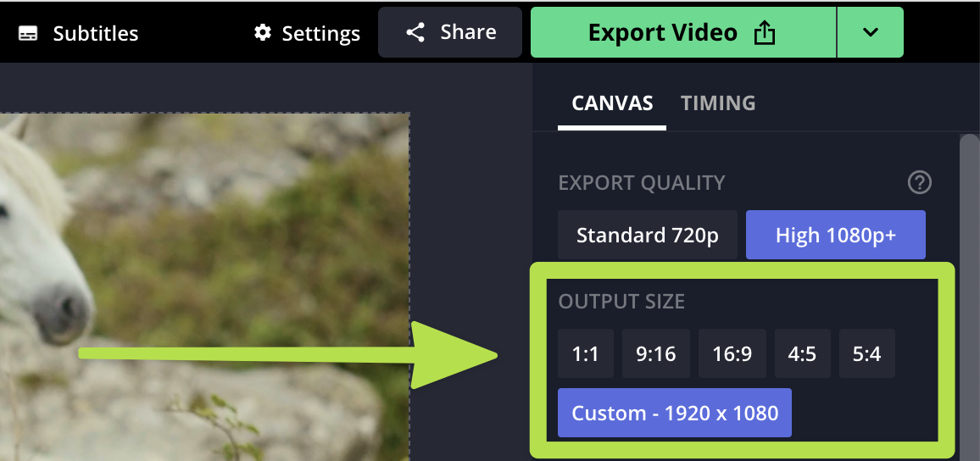Choose the 1:1 output size

(x=585, y=353)
